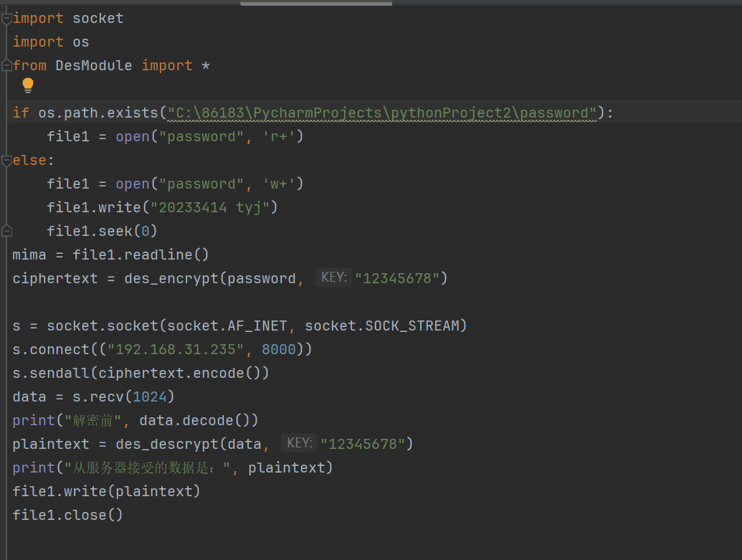Click 's.sendall(ciphertext.encode())' line
Viewport: 742px width, 560px height.
(141, 373)
